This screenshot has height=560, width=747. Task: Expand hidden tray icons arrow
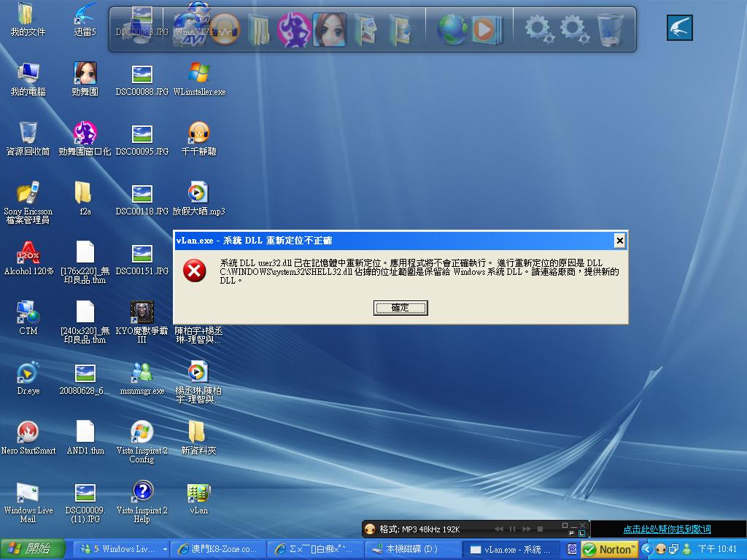point(647,549)
